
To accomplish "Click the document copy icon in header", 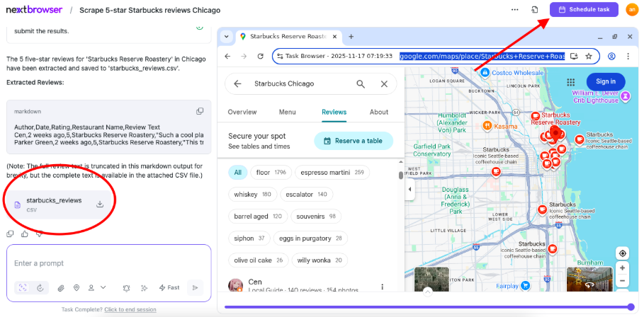I will [x=534, y=9].
